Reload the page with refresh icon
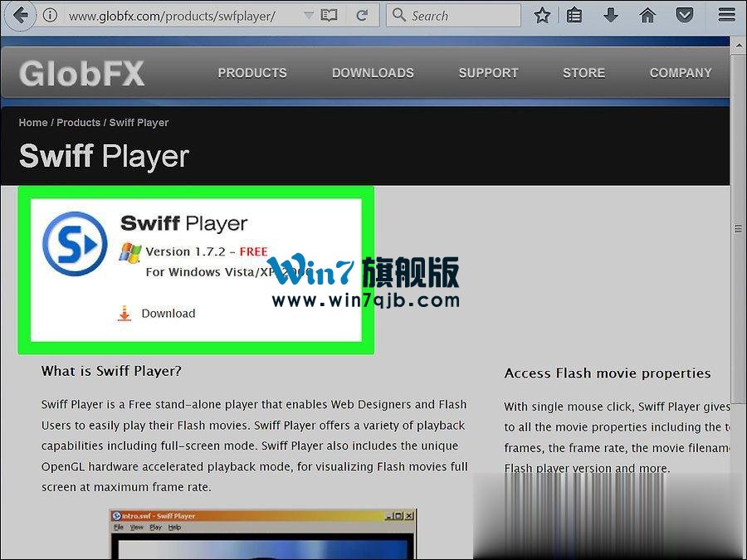This screenshot has height=560, width=747. pos(362,16)
